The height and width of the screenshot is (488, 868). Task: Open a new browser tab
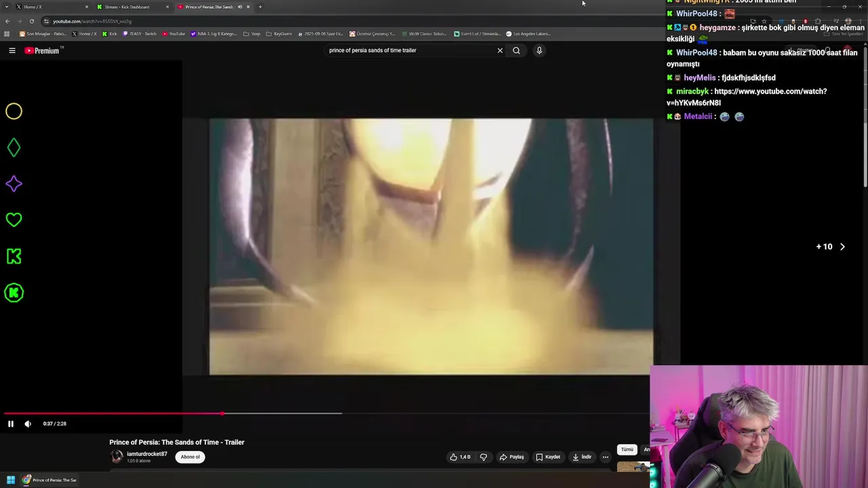[x=260, y=7]
